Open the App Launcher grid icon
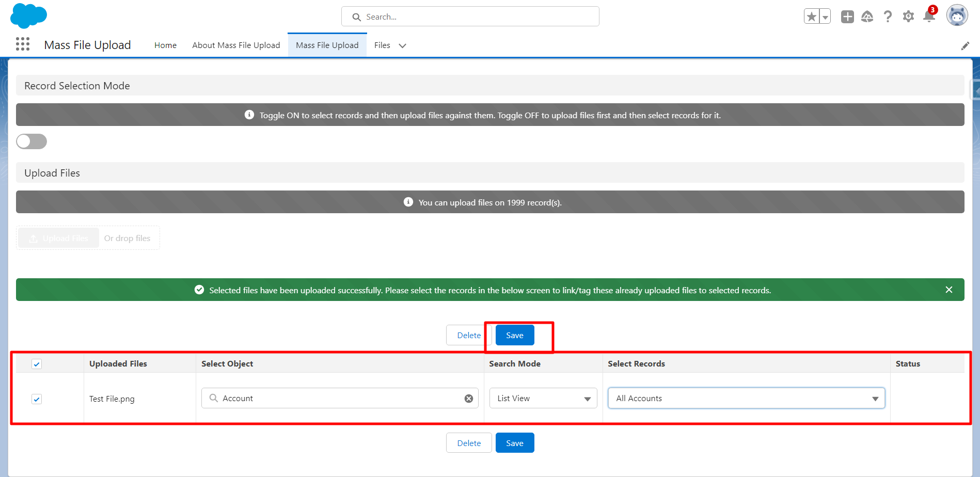980x477 pixels. pos(23,44)
